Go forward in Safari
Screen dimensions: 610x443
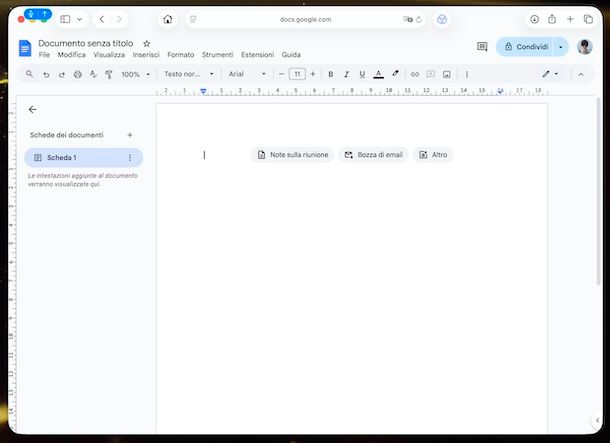119,19
